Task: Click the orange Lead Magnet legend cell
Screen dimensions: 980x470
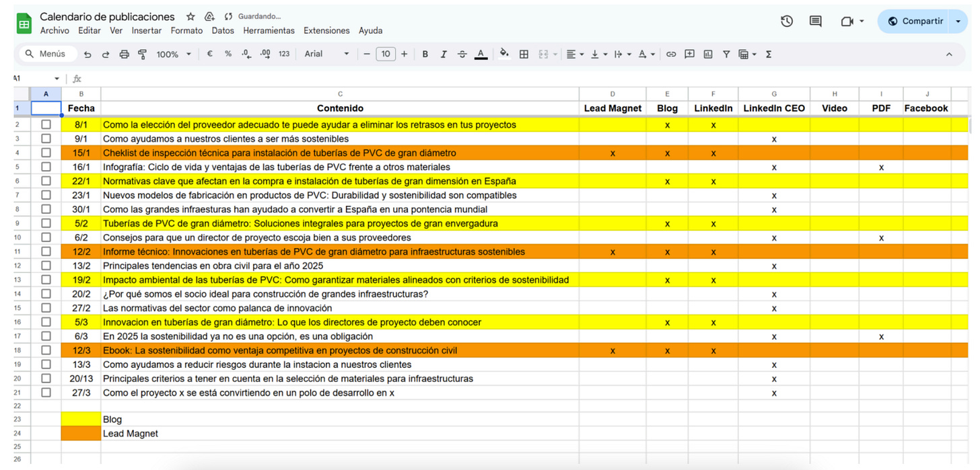Action: click(81, 434)
